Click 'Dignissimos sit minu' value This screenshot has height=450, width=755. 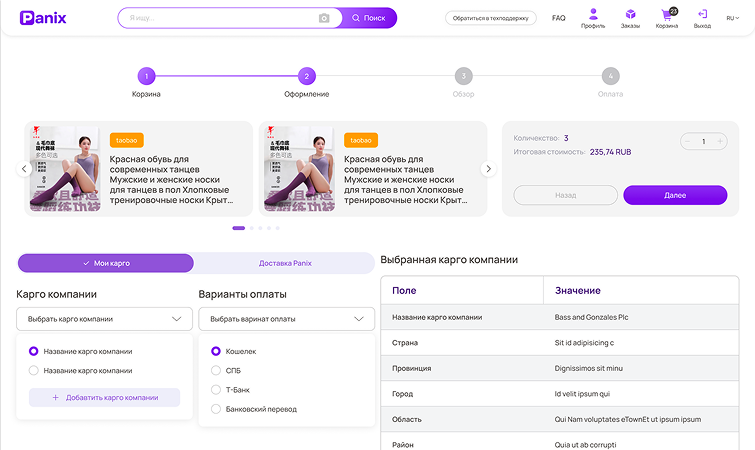point(588,368)
